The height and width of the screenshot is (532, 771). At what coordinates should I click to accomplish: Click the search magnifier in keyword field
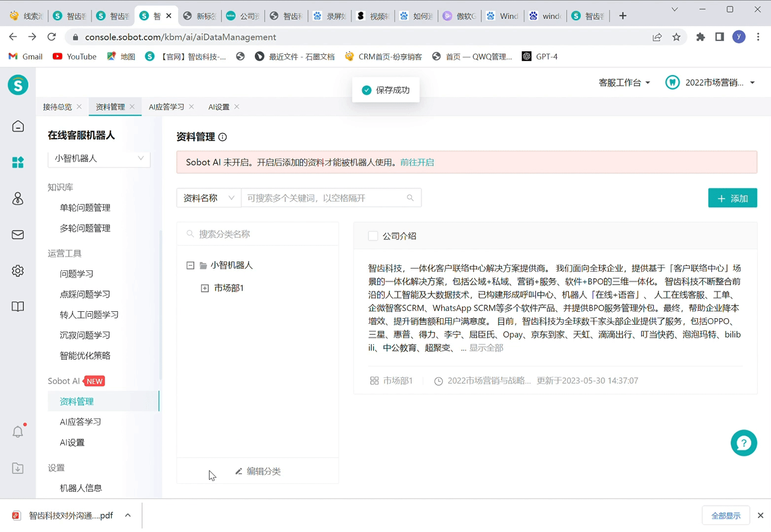[410, 198]
